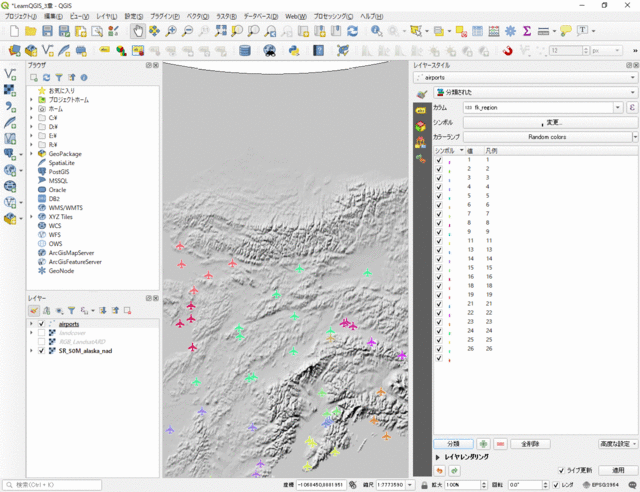Click the undo arrow in Layer Styling
640x492 pixels.
pyautogui.click(x=440, y=471)
